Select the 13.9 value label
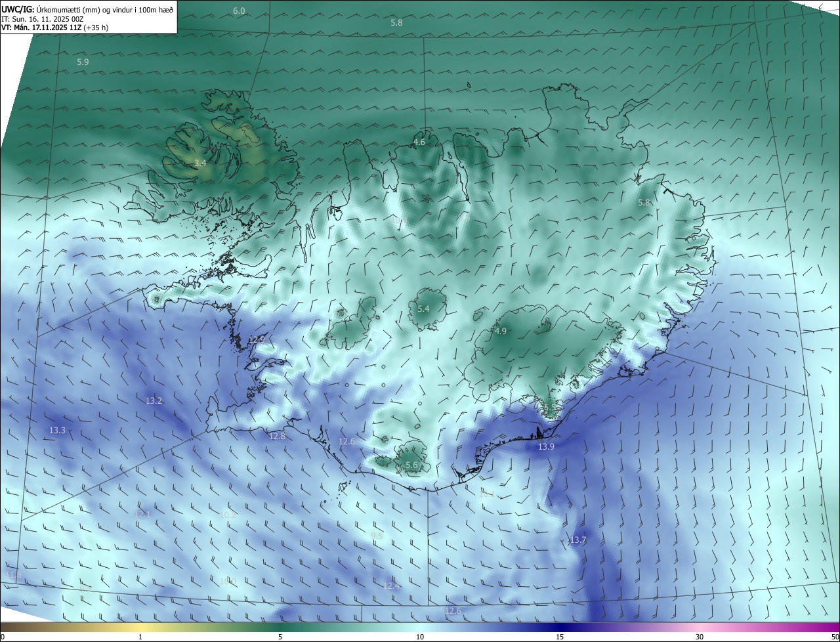This screenshot has height=642, width=840. [546, 446]
